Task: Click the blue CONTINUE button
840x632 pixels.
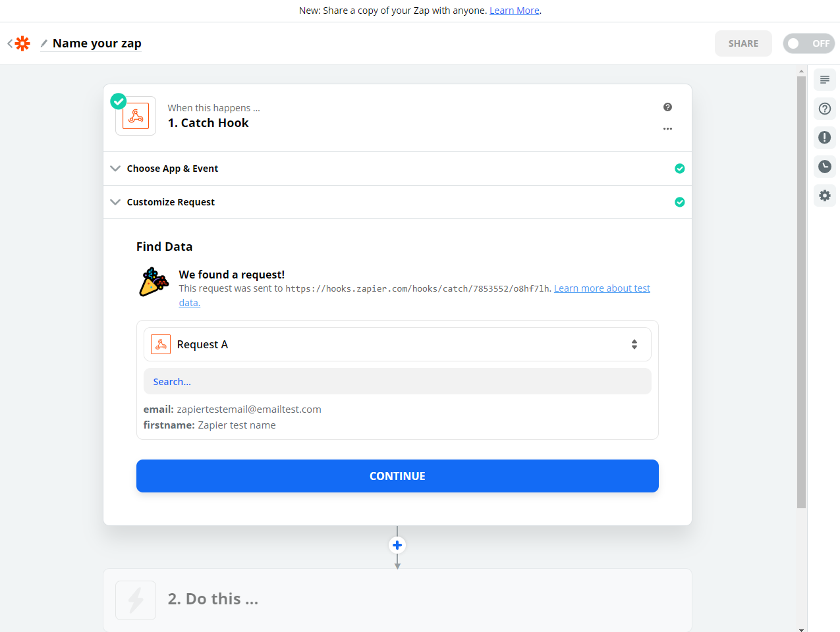Action: tap(397, 476)
